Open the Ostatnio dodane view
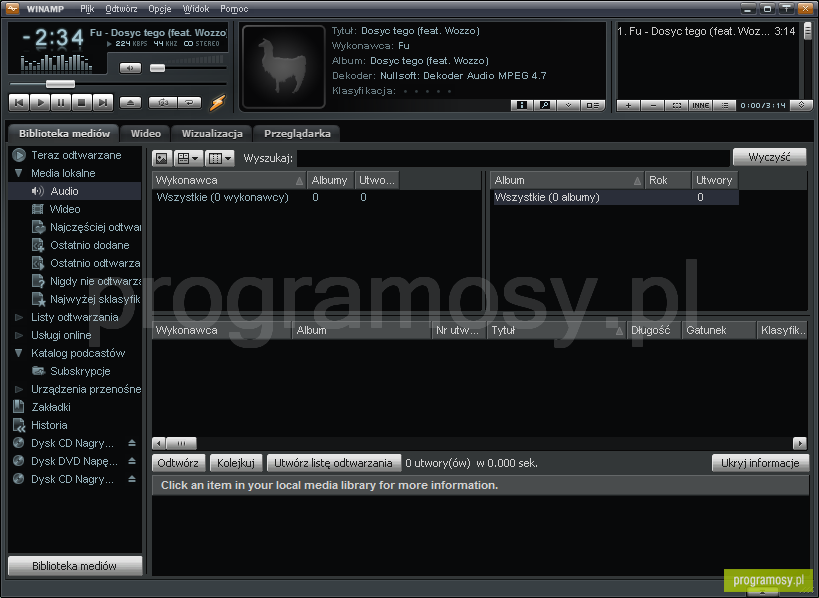 (89, 245)
